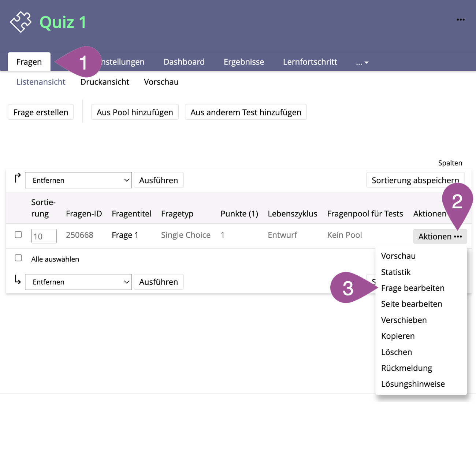Open the Druckansicht sub-tab
476x476 pixels.
pos(105,82)
